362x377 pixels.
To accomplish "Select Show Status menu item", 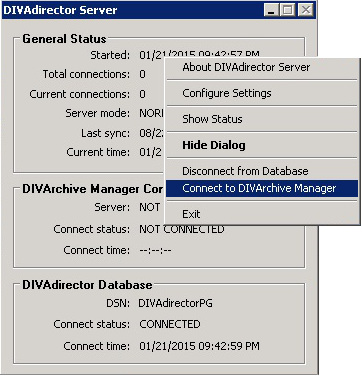I will pyautogui.click(x=262, y=119).
